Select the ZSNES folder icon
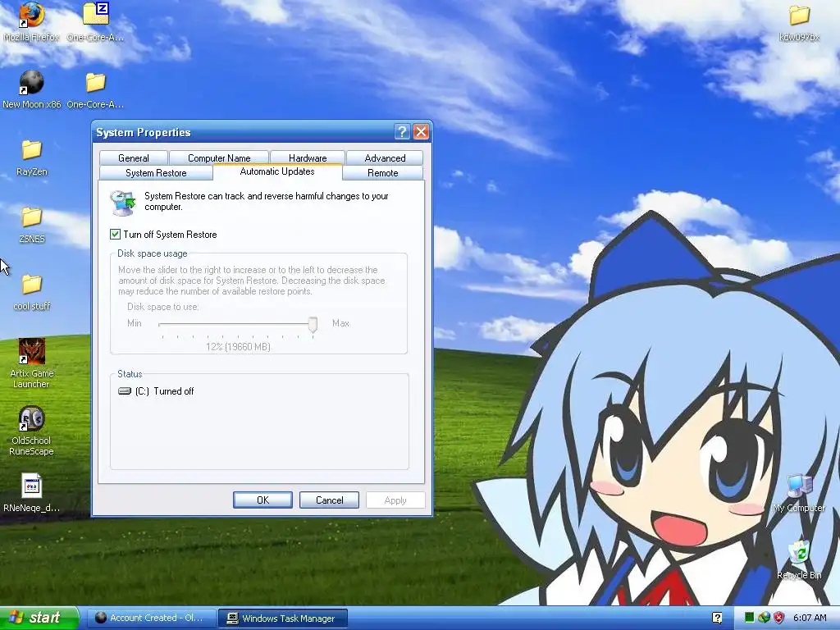Image resolution: width=840 pixels, height=630 pixels. coord(32,217)
